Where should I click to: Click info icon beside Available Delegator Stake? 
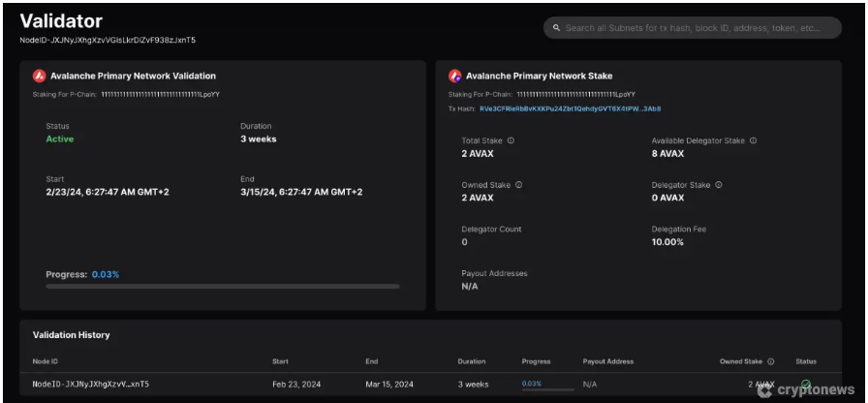click(x=753, y=140)
